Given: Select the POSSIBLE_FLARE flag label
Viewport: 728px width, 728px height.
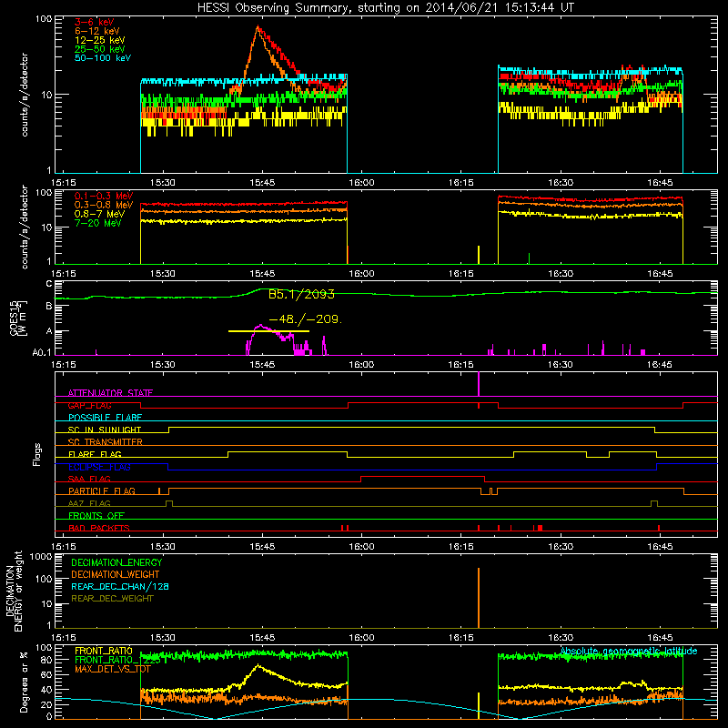Looking at the screenshot, I should [105, 418].
